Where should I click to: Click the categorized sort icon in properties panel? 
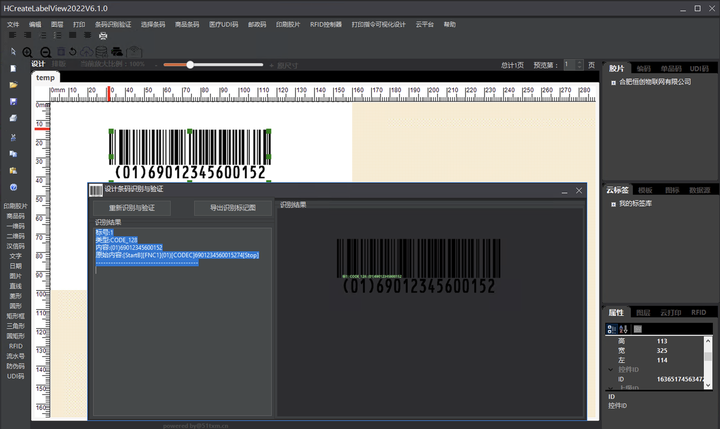pos(612,328)
